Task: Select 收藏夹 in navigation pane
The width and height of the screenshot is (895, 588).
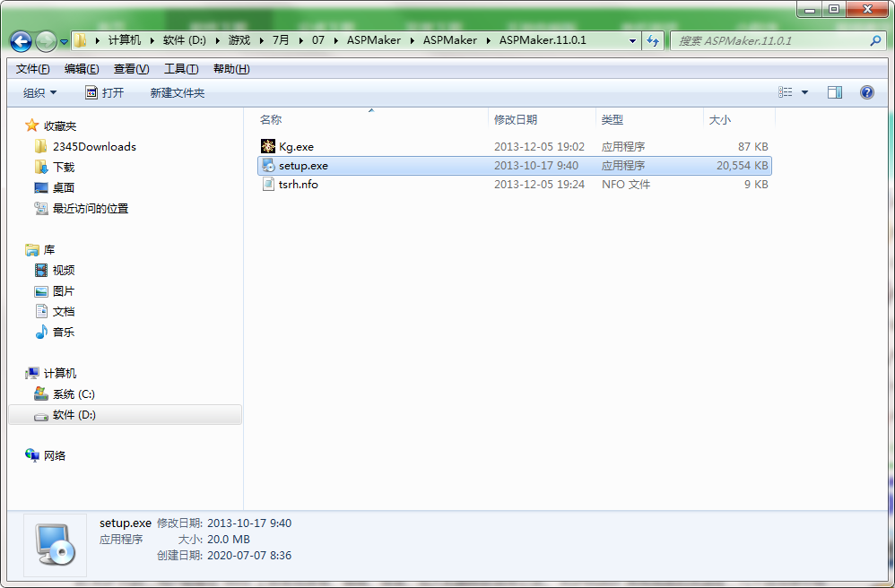Action: pyautogui.click(x=60, y=125)
